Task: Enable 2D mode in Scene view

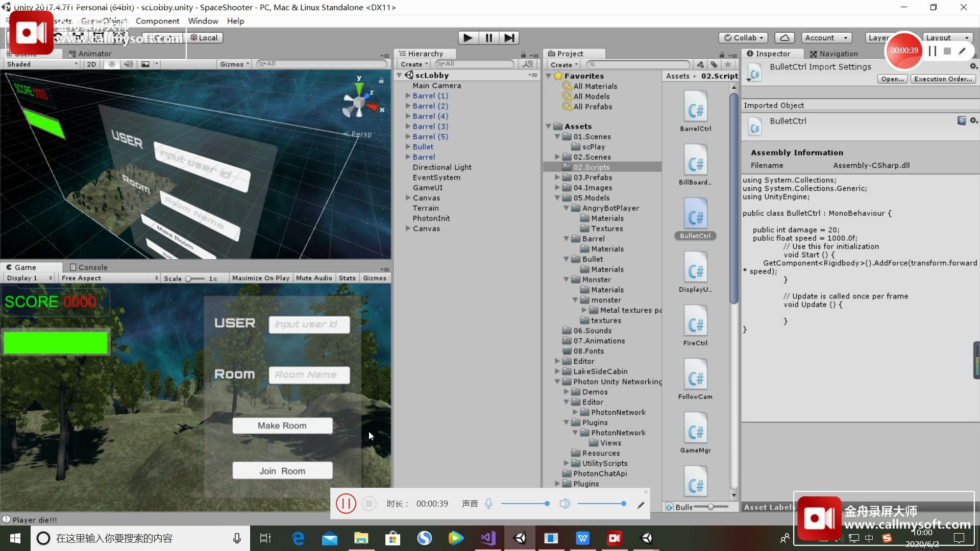Action: pos(91,64)
